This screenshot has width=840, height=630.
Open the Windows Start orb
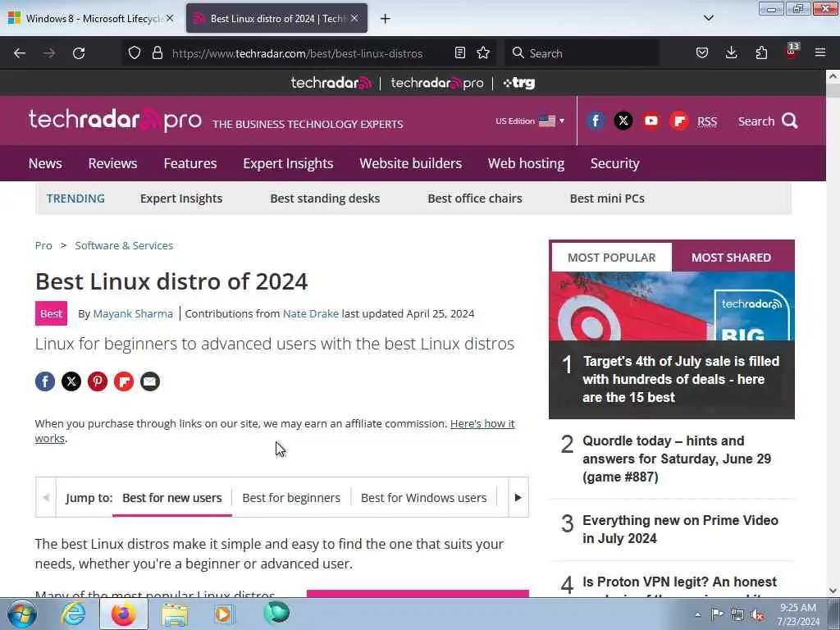(x=22, y=614)
